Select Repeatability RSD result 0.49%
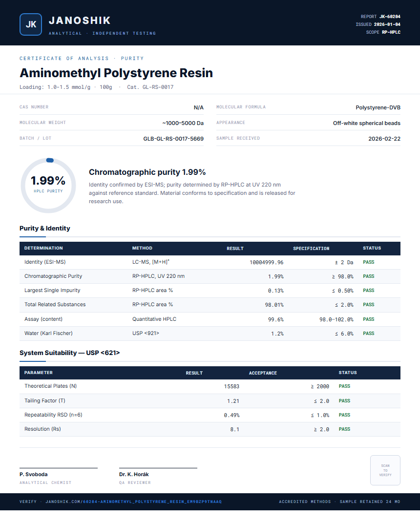The height and width of the screenshot is (524, 420). point(231,415)
